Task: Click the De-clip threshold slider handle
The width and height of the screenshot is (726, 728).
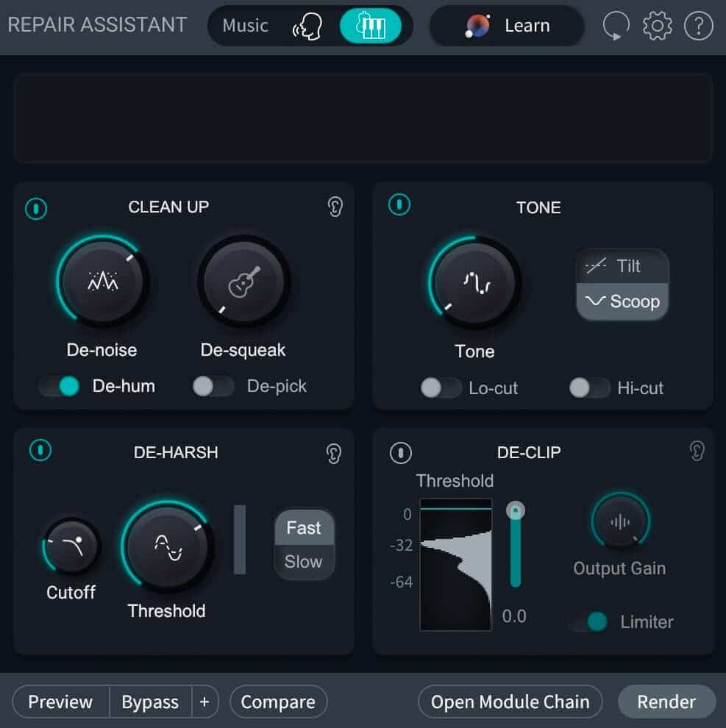Action: pyautogui.click(x=515, y=510)
